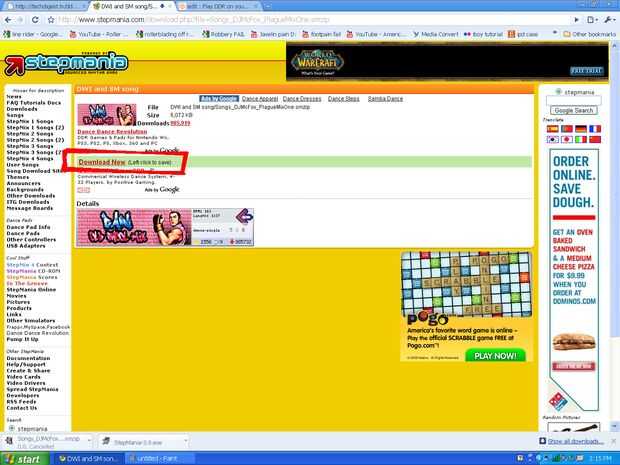620x465 pixels.
Task: Switch to the 'DWI and SM song' tab
Action: point(131,6)
